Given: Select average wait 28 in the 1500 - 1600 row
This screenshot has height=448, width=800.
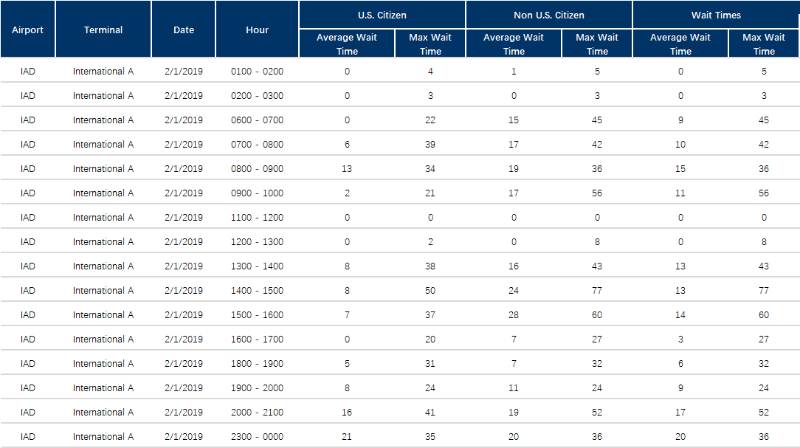Looking at the screenshot, I should tap(513, 315).
